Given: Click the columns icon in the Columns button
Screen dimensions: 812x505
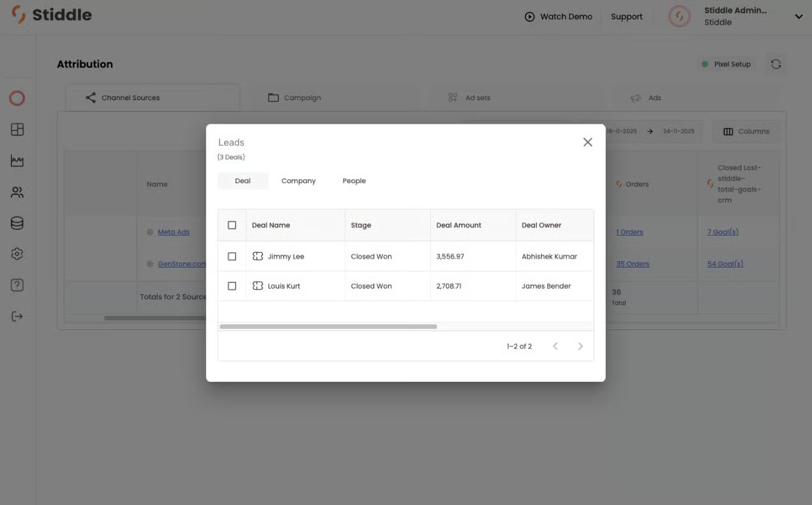Looking at the screenshot, I should (x=728, y=132).
